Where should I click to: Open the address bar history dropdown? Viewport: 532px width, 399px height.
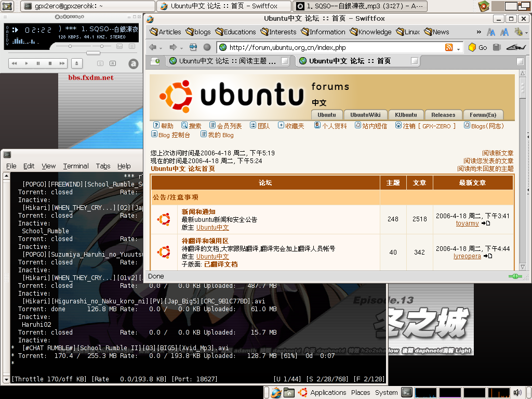point(458,48)
